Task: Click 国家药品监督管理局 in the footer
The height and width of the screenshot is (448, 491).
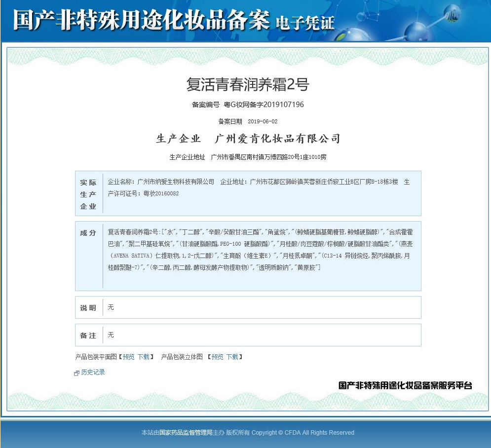Action: [186, 433]
